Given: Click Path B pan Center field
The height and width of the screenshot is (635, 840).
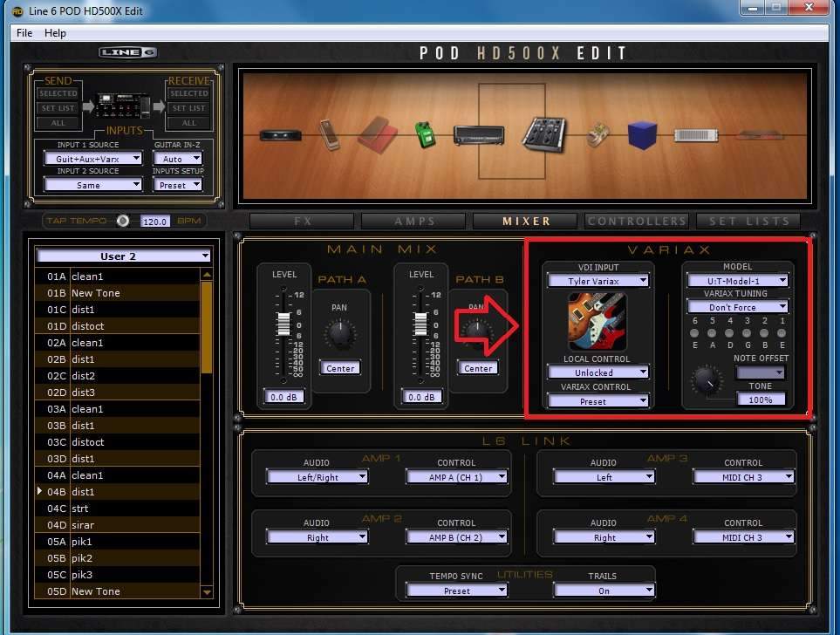Looking at the screenshot, I should coord(478,368).
